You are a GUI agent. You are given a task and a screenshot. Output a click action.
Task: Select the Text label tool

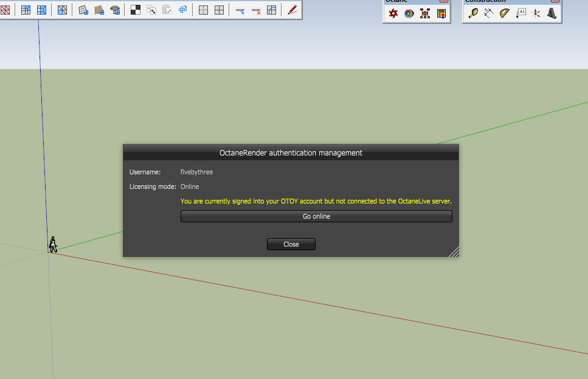521,13
